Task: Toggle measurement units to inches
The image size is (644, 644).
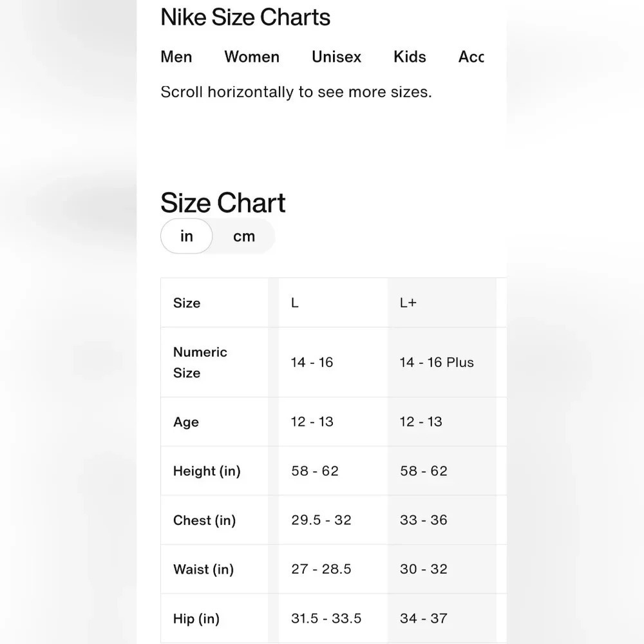Action: (187, 236)
